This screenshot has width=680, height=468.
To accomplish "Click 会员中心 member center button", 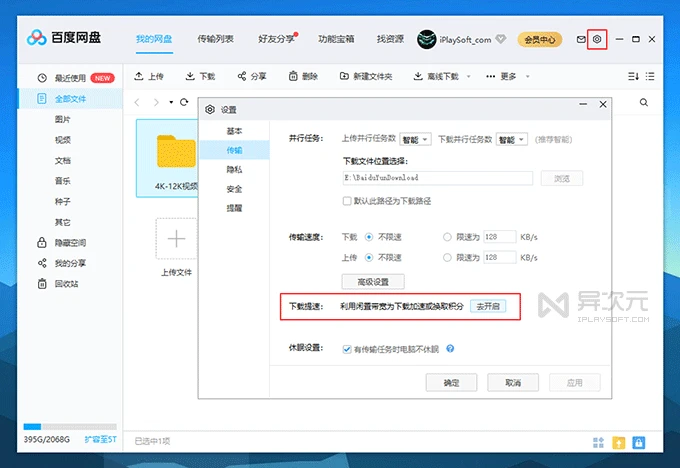I will click(539, 39).
